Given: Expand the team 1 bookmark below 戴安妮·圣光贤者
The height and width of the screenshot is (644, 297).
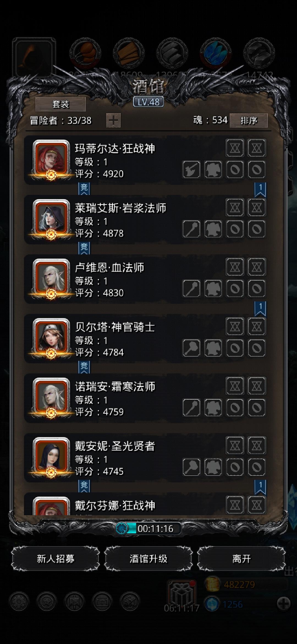Looking at the screenshot, I should 260,487.
